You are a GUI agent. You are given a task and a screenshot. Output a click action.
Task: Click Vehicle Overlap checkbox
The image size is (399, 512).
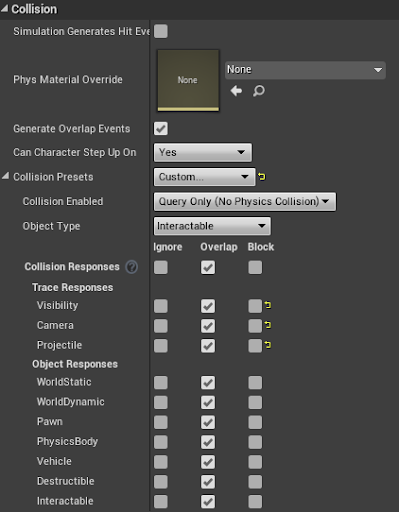(x=208, y=462)
